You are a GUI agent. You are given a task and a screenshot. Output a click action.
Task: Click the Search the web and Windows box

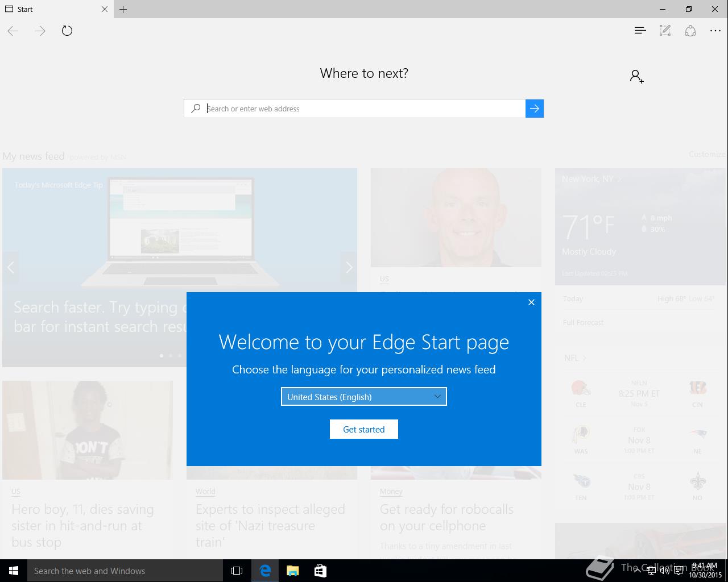(125, 571)
